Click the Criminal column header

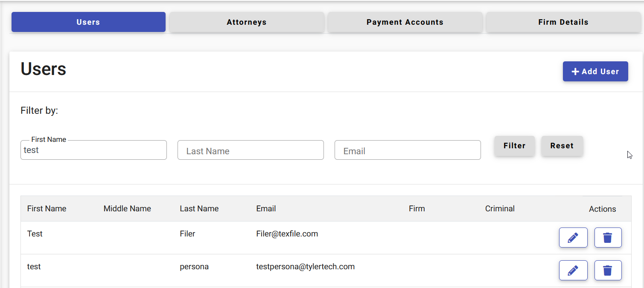500,209
